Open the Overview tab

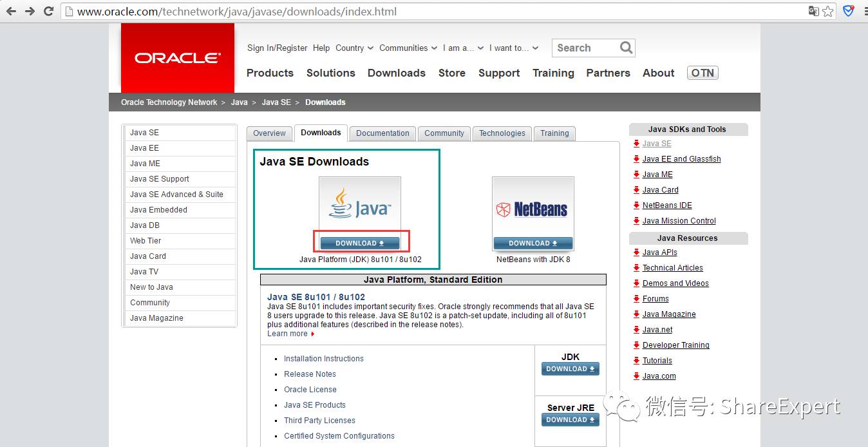pyautogui.click(x=269, y=133)
